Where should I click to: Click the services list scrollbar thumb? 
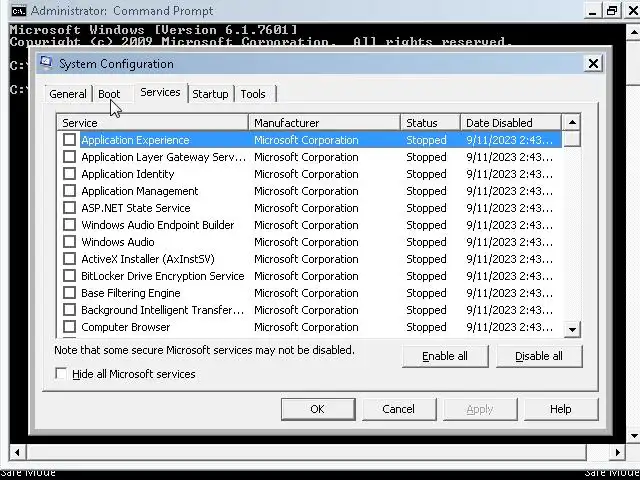pyautogui.click(x=572, y=139)
